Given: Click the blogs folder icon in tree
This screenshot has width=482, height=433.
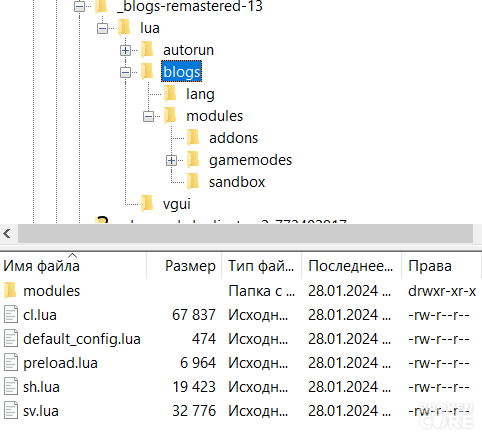Looking at the screenshot, I should click(147, 72).
